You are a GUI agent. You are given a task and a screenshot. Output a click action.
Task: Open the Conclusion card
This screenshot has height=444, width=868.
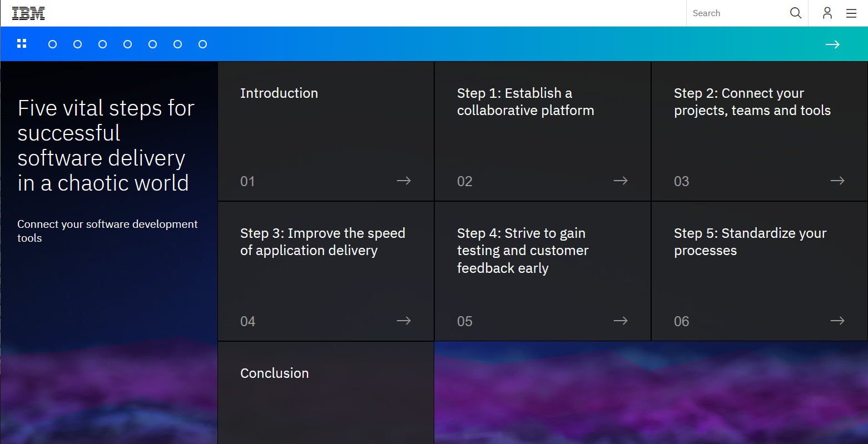326,393
